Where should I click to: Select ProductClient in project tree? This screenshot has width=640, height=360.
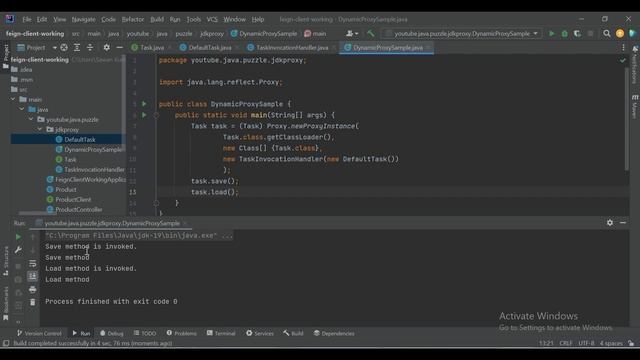coord(73,200)
